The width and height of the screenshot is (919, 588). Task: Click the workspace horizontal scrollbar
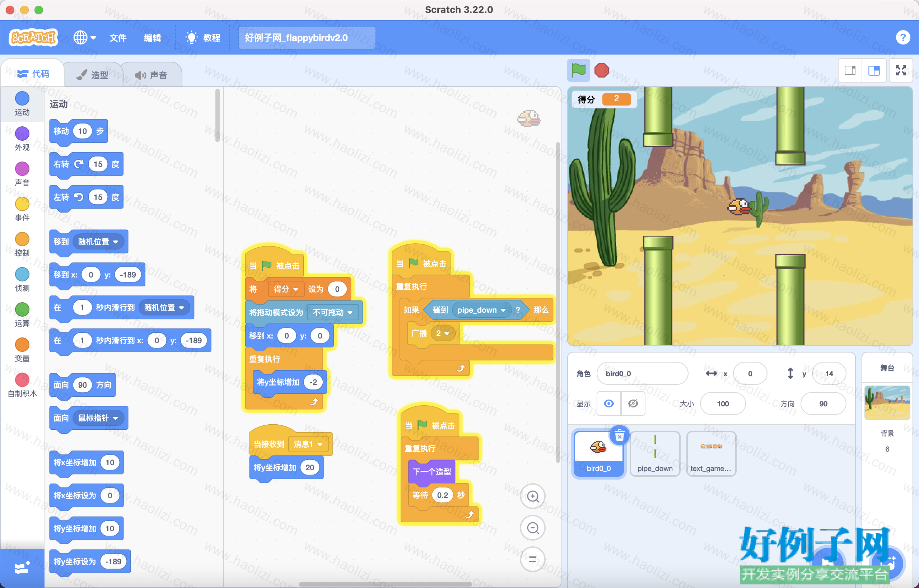(x=385, y=584)
